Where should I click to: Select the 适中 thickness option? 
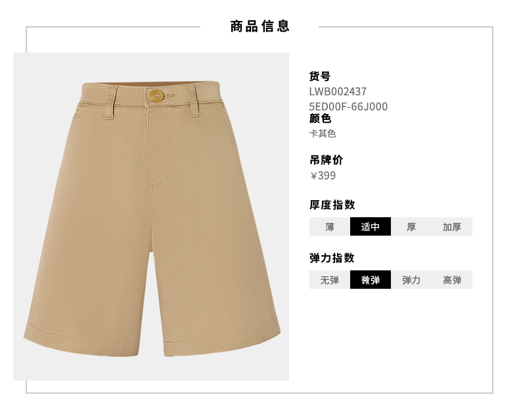point(371,226)
